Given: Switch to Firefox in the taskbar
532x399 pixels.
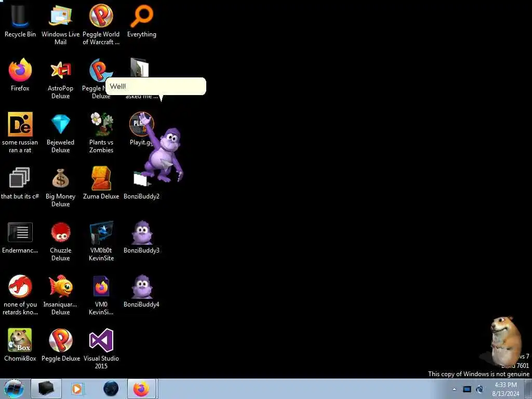Looking at the screenshot, I should coord(141,389).
